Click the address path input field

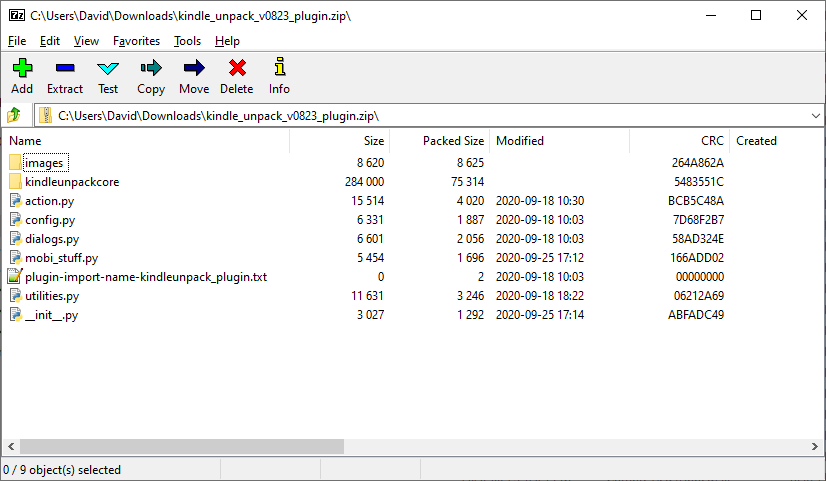pyautogui.click(x=429, y=115)
